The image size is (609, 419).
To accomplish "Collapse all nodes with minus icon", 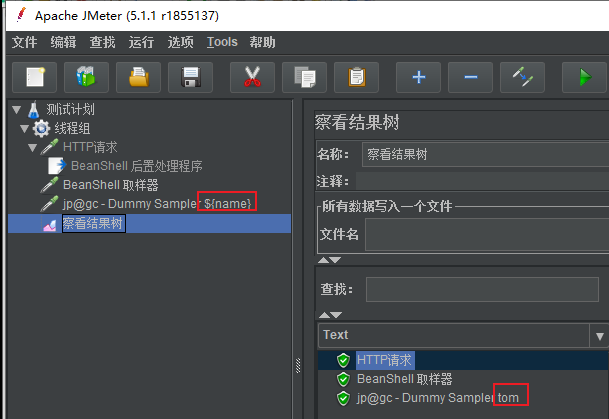I will [470, 77].
